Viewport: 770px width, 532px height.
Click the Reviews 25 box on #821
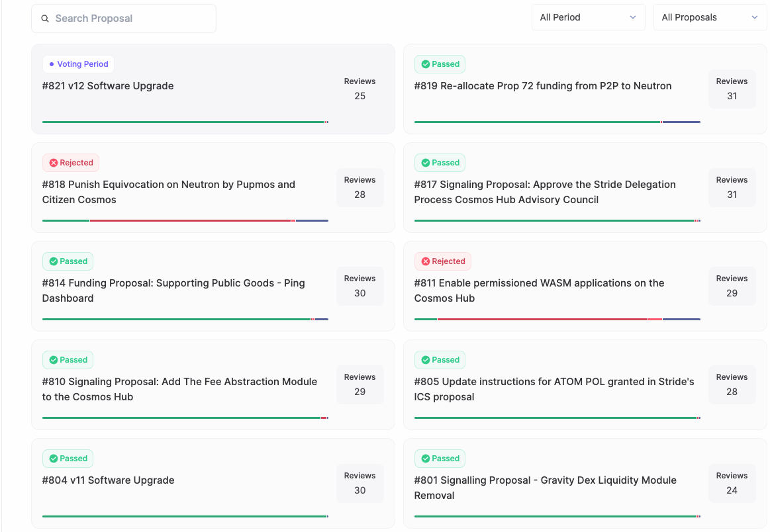(x=360, y=89)
